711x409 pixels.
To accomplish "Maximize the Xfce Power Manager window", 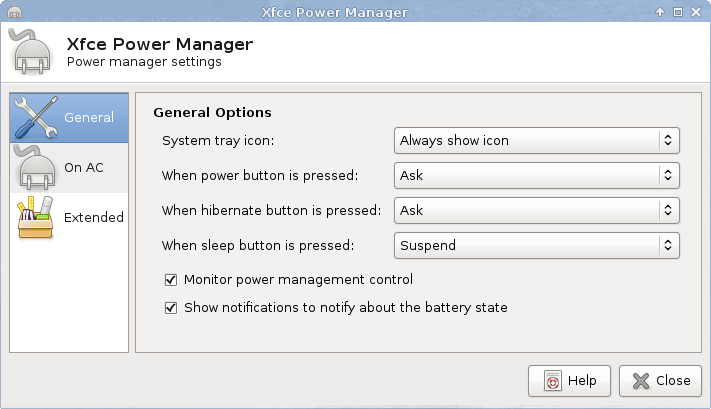I will click(x=677, y=12).
